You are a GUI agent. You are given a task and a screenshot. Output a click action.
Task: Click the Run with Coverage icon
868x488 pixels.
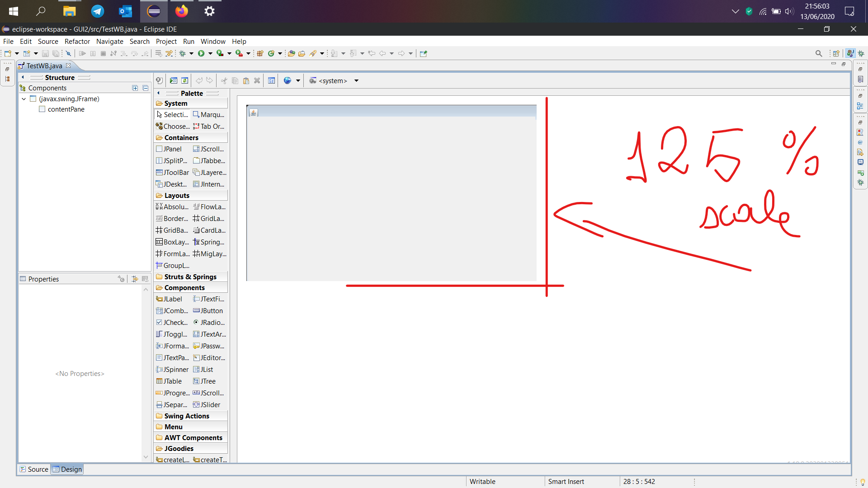tap(220, 53)
